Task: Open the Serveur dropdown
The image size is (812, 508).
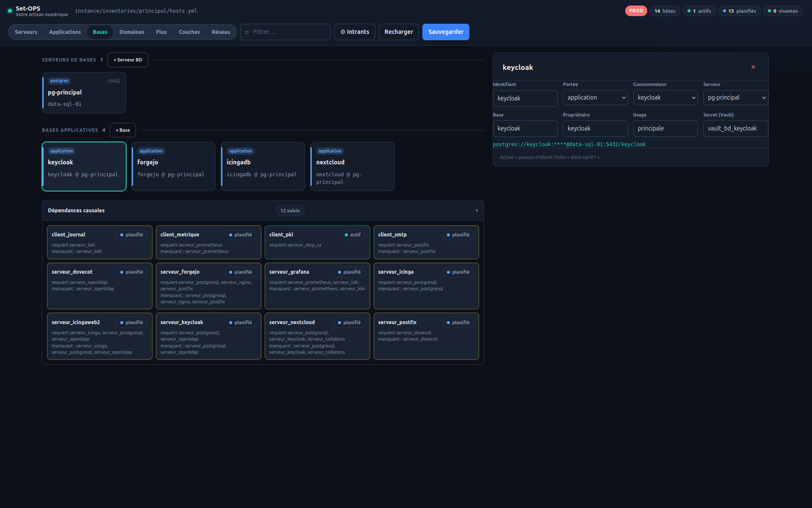Action: (x=735, y=98)
